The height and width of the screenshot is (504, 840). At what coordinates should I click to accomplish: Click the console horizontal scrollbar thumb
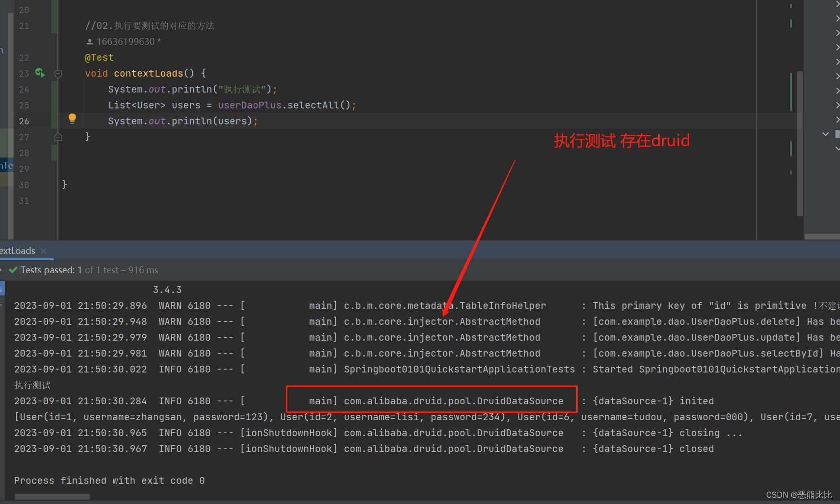(x=52, y=497)
